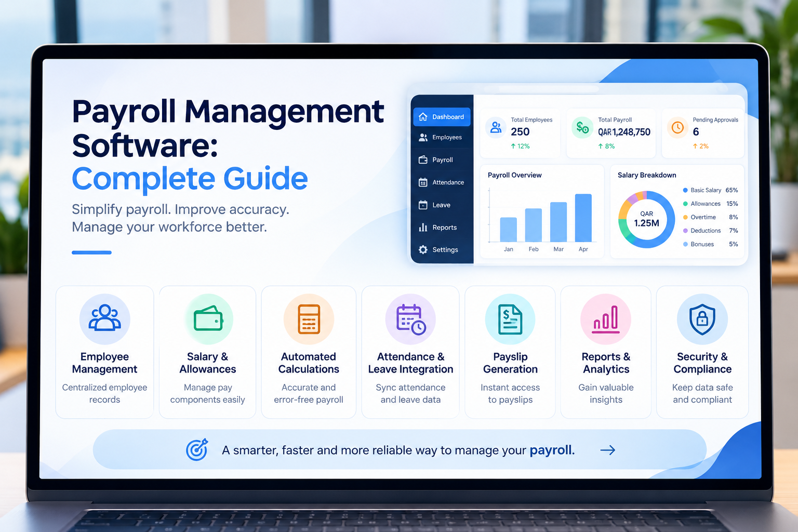Click the "Bonuses" legend label
The width and height of the screenshot is (798, 532).
coord(702,244)
